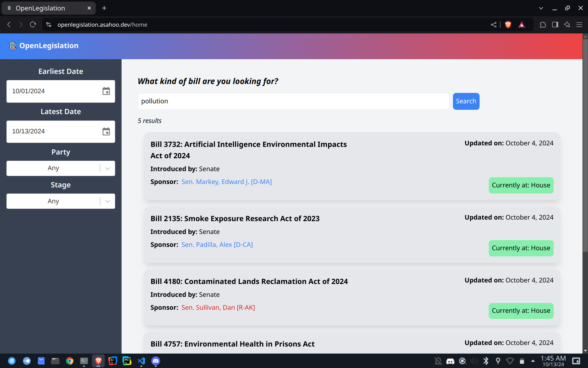Open the Earliest Date calendar picker
This screenshot has width=588, height=368.
coord(106,91)
